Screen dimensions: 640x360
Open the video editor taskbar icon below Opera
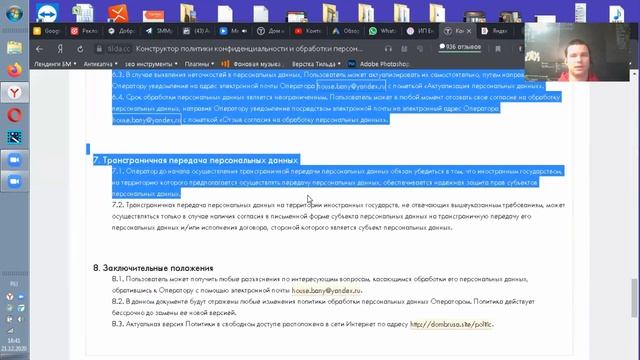coord(14,138)
